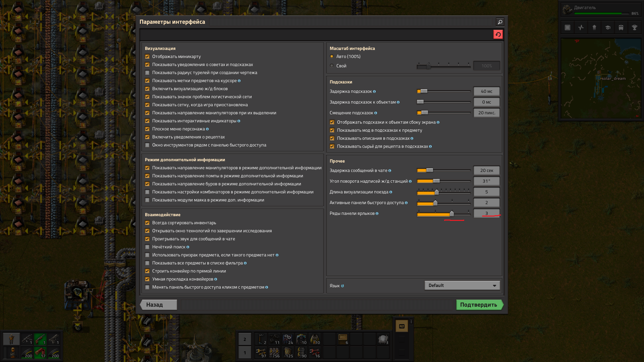644x362 pixels.
Task: Click the Угол поворота 31° value field
Action: click(x=487, y=181)
